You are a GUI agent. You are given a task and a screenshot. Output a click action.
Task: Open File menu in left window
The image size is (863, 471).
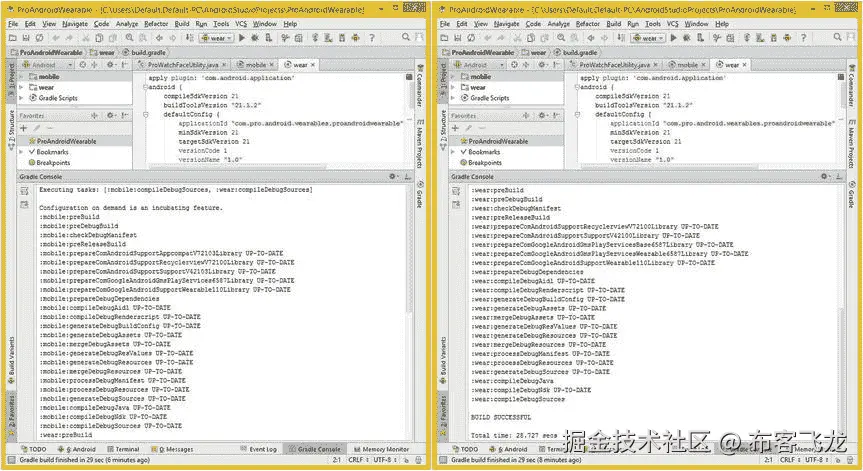click(x=13, y=24)
